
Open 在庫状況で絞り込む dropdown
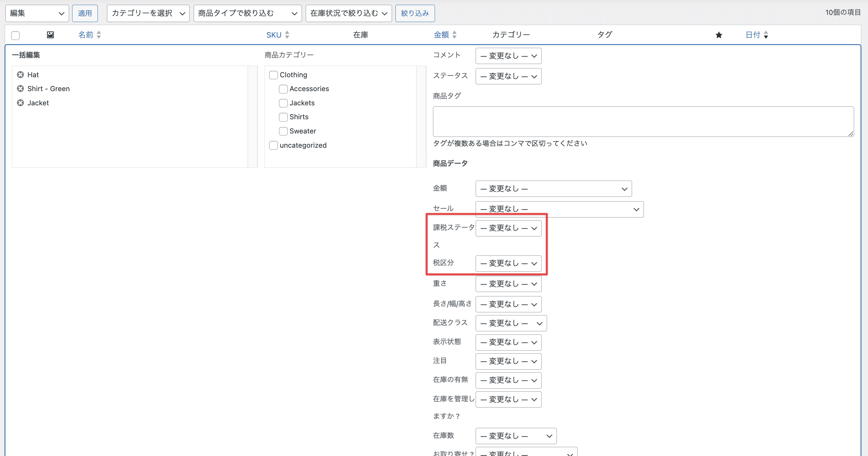[349, 13]
